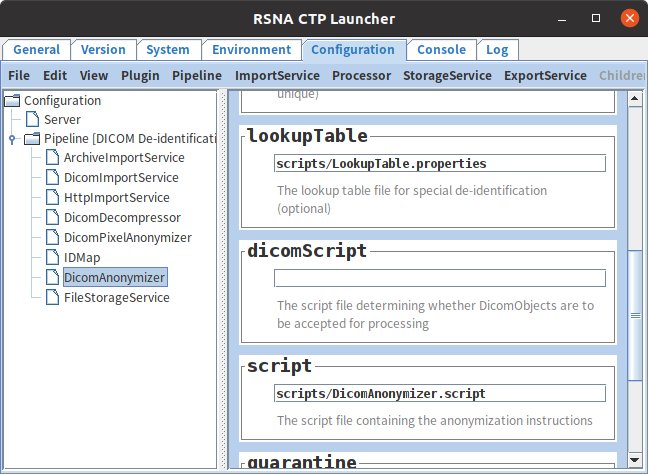Click the vertical scrollbar thumb

pyautogui.click(x=635, y=315)
